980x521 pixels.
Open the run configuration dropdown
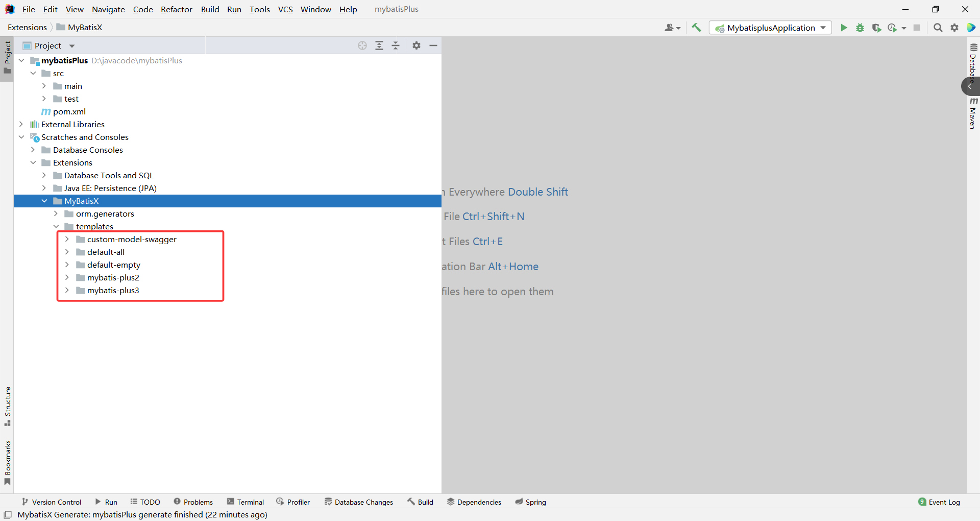pos(770,28)
